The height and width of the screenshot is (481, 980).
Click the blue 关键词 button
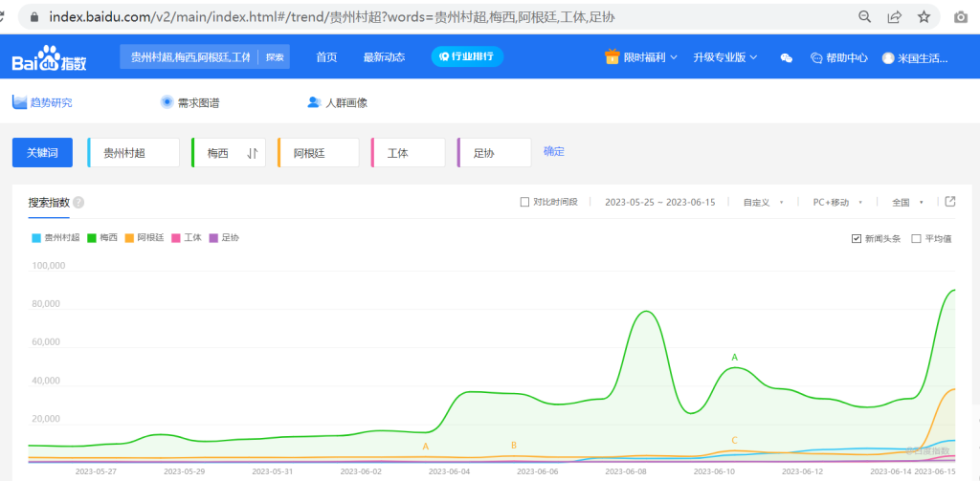pos(42,152)
